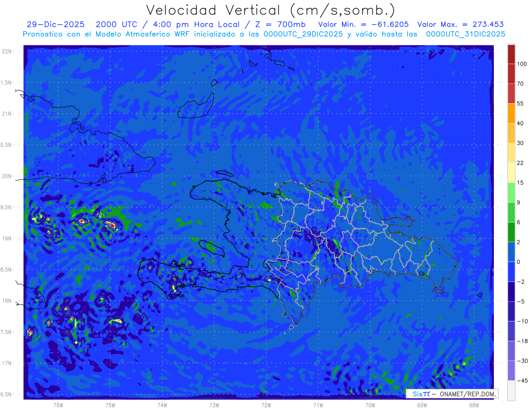532x411 pixels.
Task: Select the '75W' longitude label
Action: (x=110, y=405)
